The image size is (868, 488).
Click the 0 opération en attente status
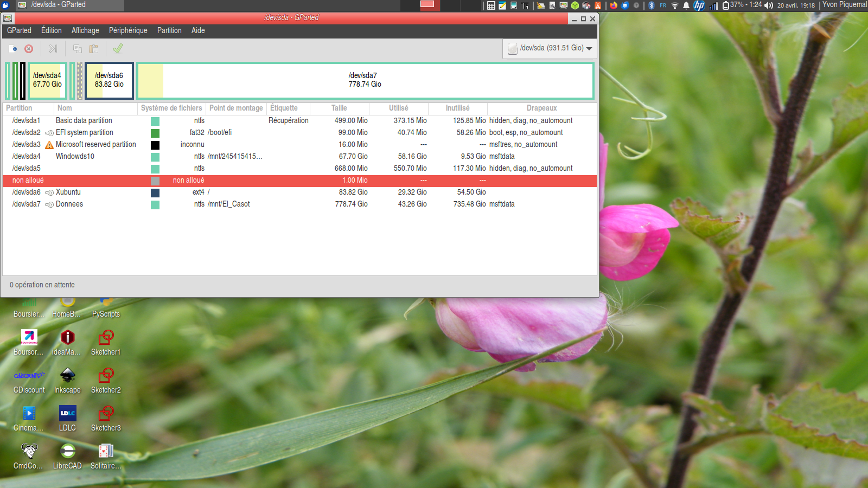(x=42, y=285)
